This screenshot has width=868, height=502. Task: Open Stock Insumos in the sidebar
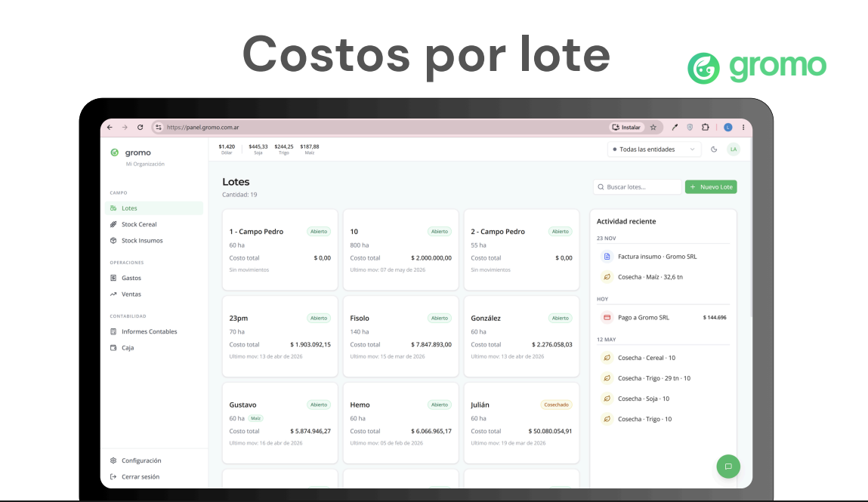(154, 241)
